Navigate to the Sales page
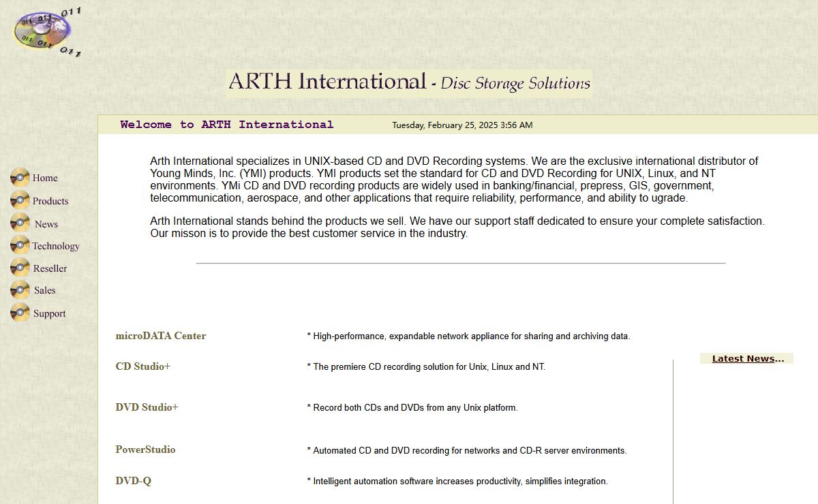This screenshot has height=504, width=818. 45,290
